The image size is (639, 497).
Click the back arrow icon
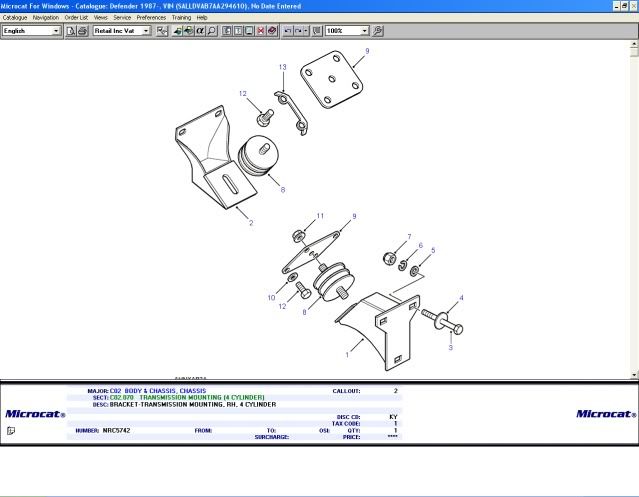pyautogui.click(x=288, y=31)
